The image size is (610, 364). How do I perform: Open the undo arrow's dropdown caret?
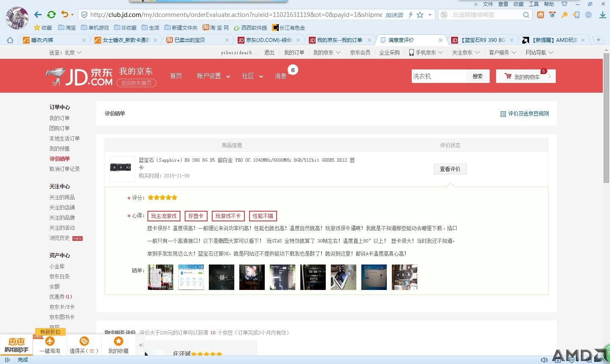tap(72, 15)
